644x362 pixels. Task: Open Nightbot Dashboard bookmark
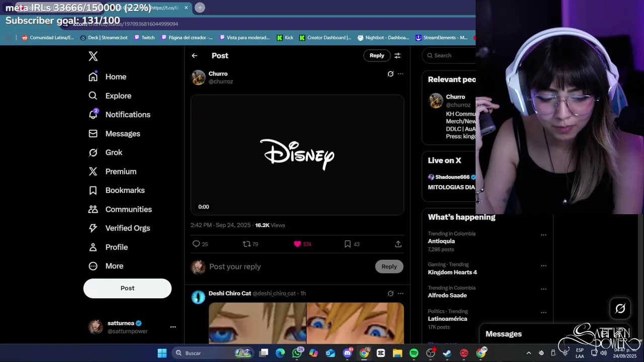383,38
